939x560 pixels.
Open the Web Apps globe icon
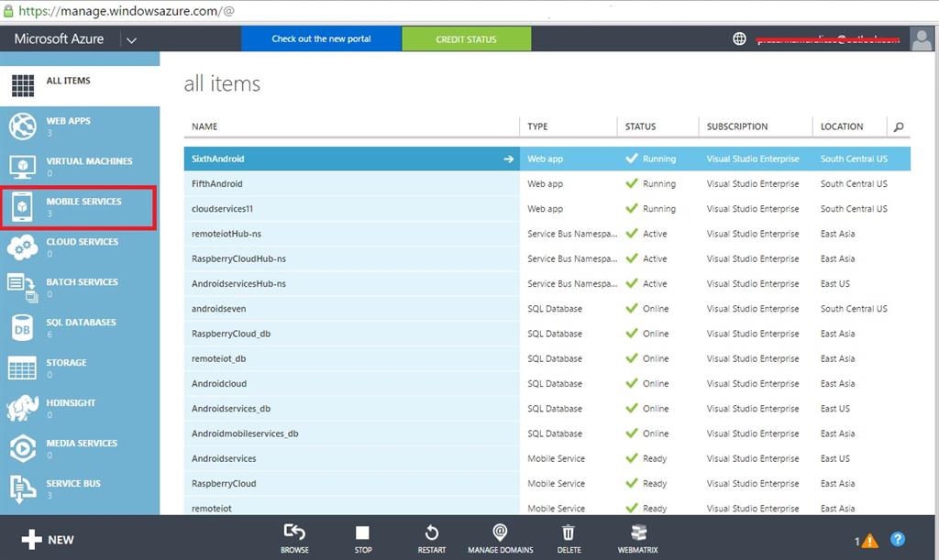(x=23, y=126)
